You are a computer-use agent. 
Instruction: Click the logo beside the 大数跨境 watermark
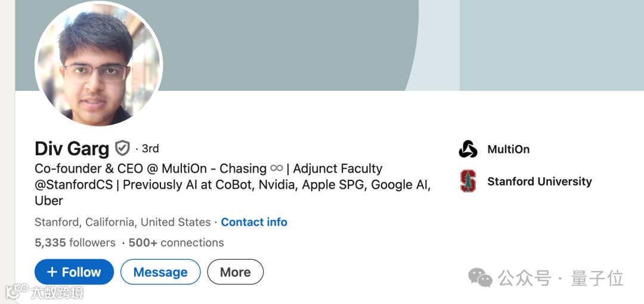pyautogui.click(x=17, y=291)
